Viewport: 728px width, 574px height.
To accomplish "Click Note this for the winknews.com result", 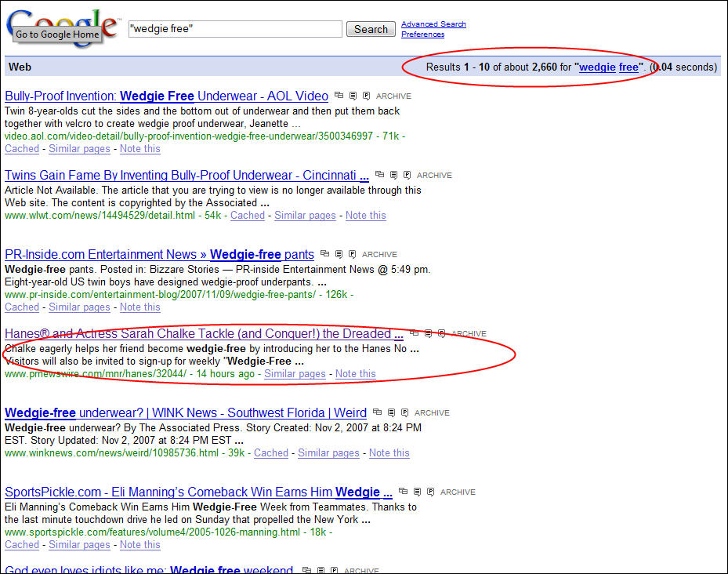I will pyautogui.click(x=389, y=452).
